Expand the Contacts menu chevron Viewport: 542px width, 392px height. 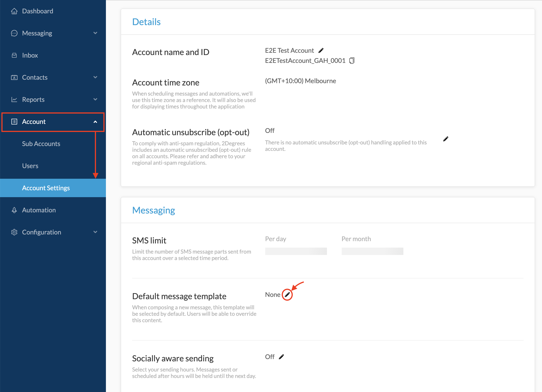coord(95,77)
